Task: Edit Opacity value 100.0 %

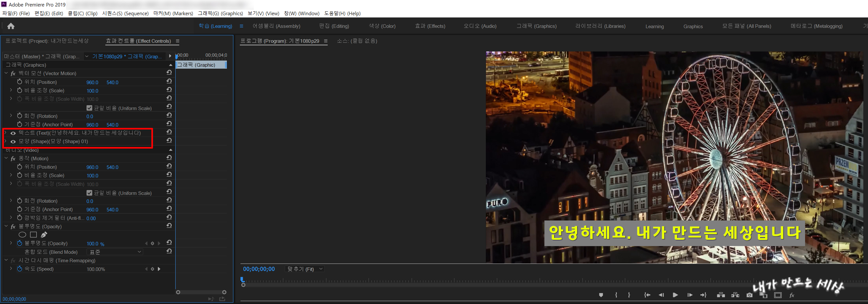Action: tap(95, 244)
